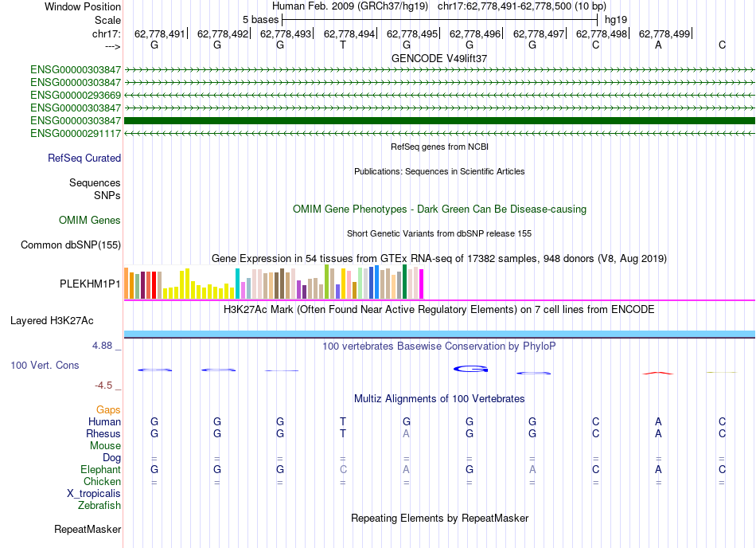The width and height of the screenshot is (756, 548).
Task: Click the Mouse species label
Action: tap(105, 446)
